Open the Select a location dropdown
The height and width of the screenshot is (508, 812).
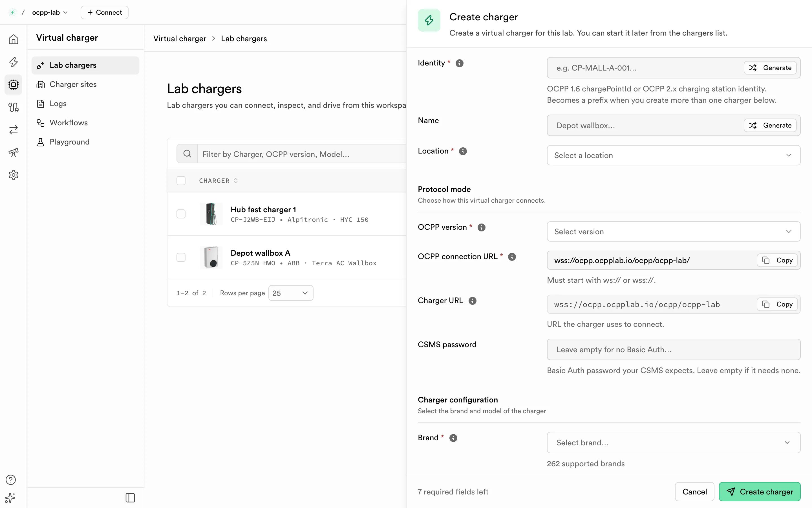pos(673,155)
